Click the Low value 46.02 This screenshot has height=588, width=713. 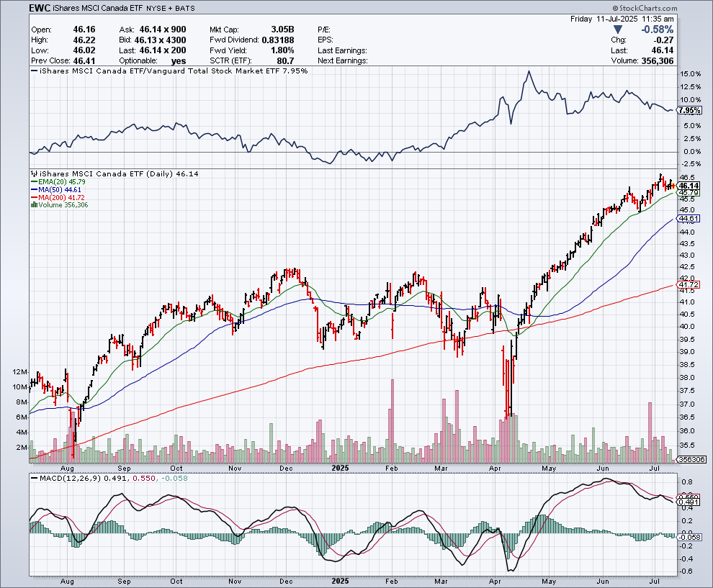84,50
